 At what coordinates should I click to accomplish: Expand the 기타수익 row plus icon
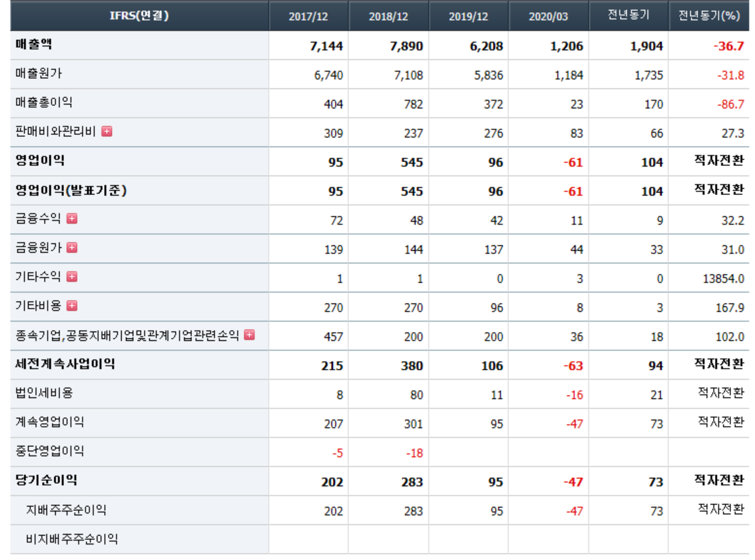(72, 276)
